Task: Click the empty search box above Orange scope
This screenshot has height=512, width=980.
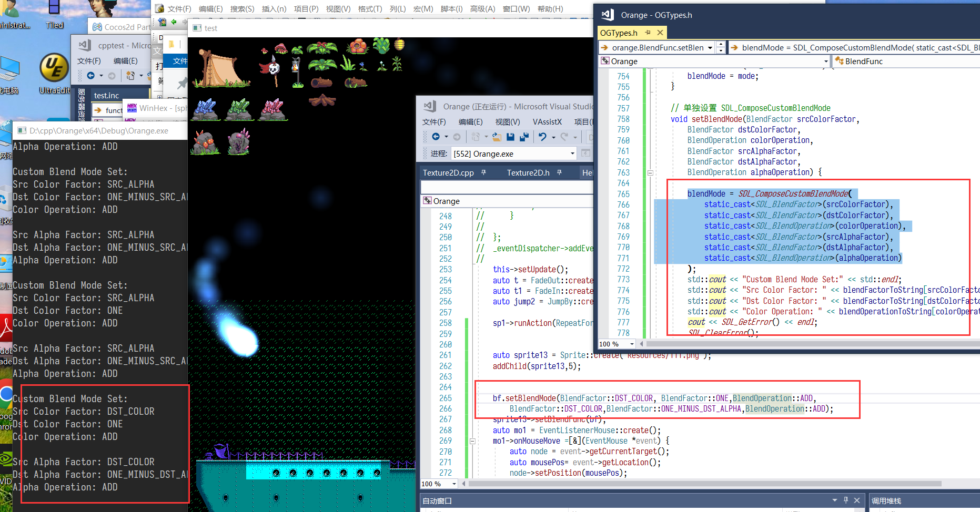Action: point(507,187)
